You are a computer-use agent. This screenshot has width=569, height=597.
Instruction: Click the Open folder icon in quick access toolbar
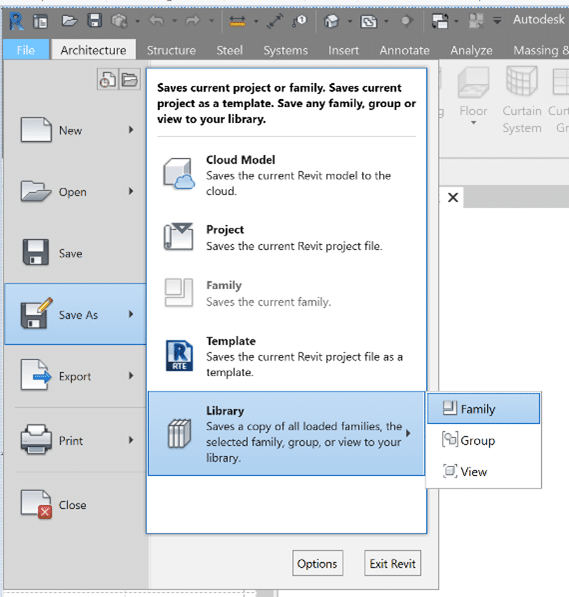point(69,20)
